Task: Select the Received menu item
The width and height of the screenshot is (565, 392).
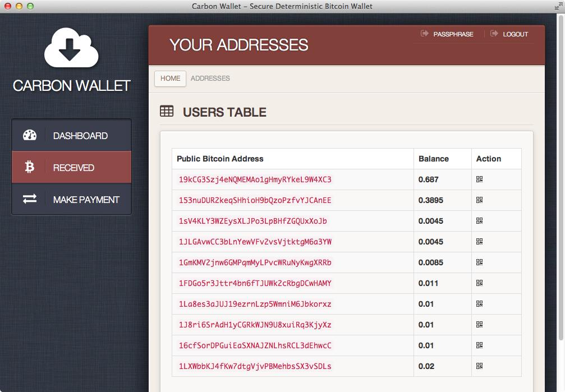Action: click(x=72, y=167)
